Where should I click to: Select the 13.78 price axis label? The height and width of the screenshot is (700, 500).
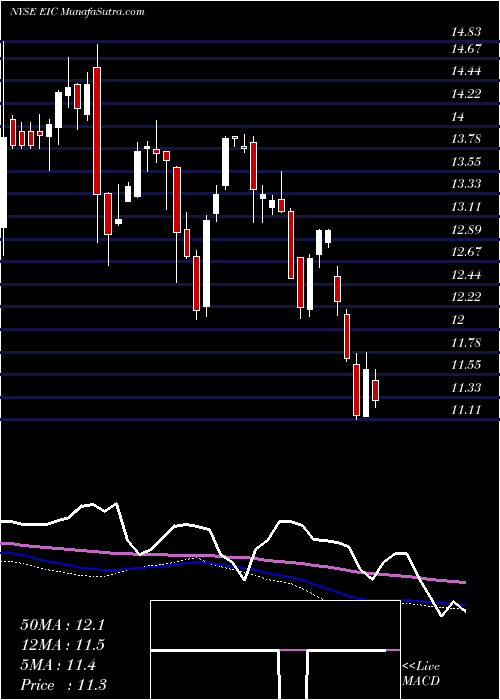point(466,139)
